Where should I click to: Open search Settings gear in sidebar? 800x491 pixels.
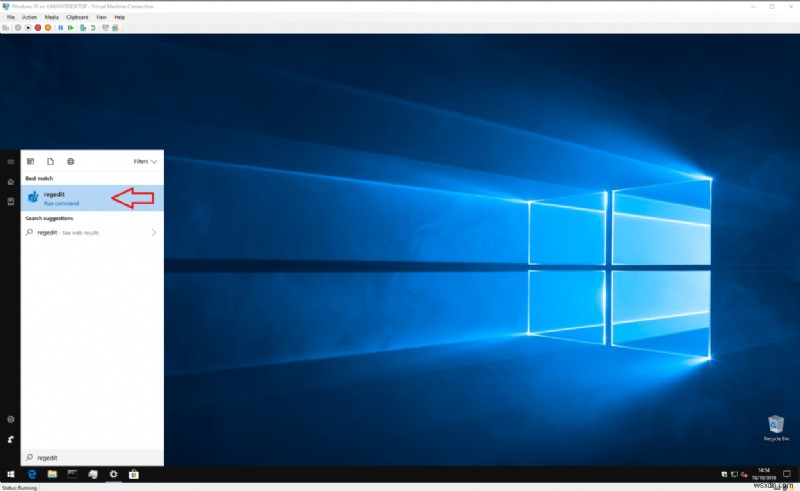10,420
